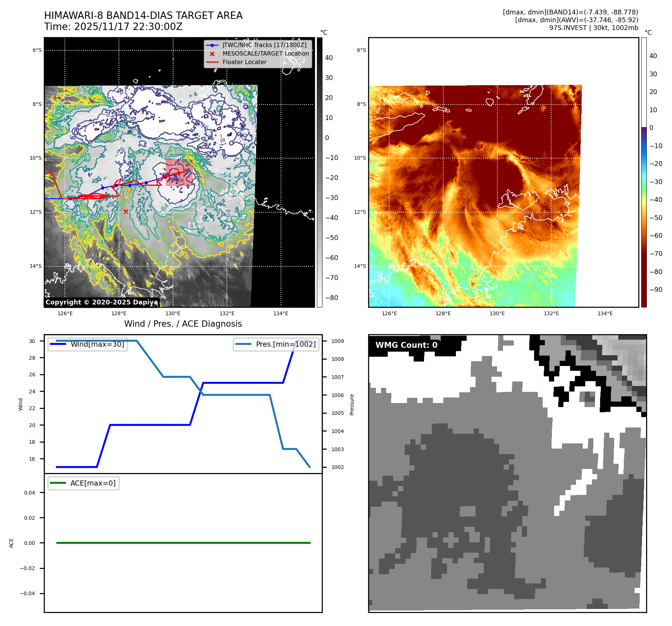Select the pink shaded floater box on map
This screenshot has height=626, width=672.
click(x=179, y=172)
